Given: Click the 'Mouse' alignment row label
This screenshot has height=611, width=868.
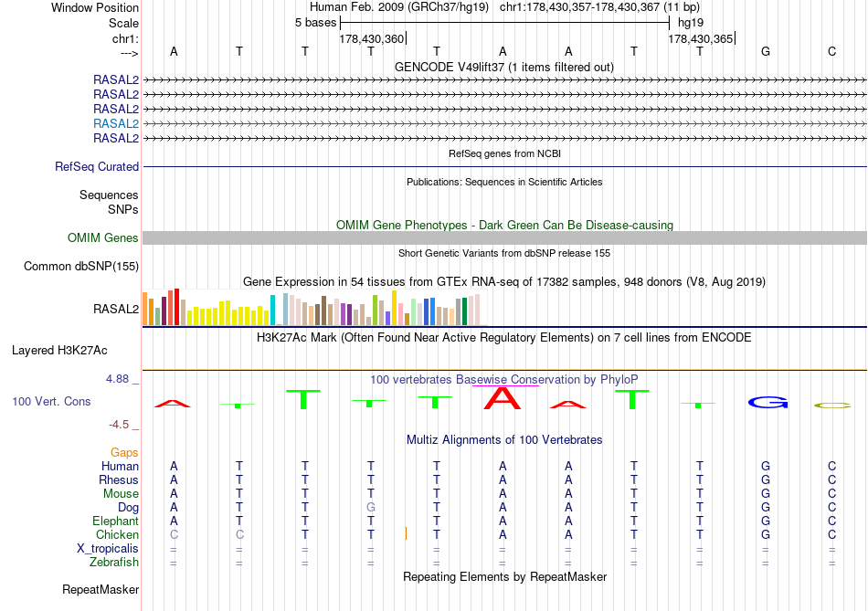Looking at the screenshot, I should [x=121, y=494].
